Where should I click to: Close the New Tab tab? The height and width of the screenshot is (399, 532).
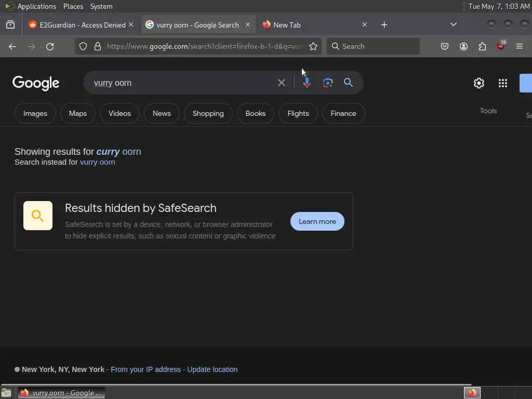pyautogui.click(x=364, y=25)
